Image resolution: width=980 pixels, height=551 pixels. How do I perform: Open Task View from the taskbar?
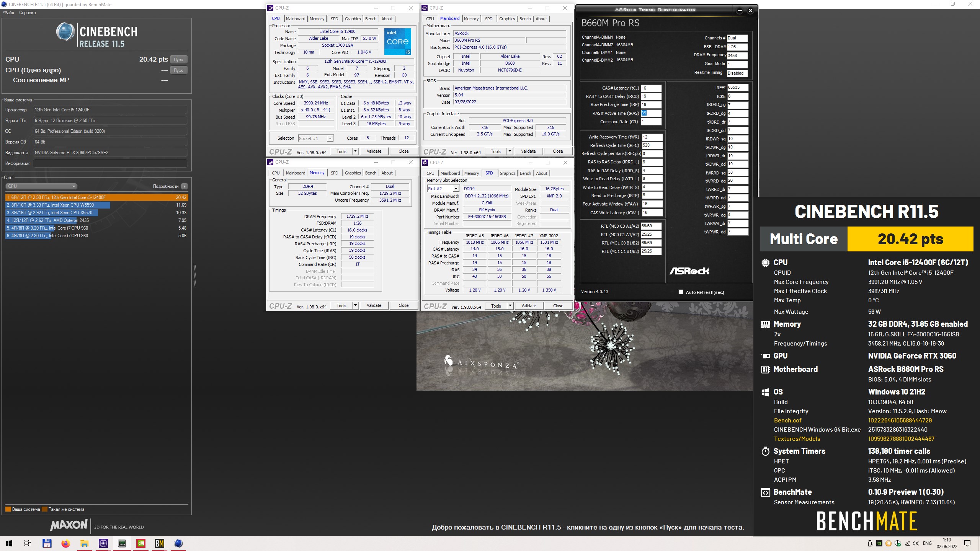(x=28, y=543)
